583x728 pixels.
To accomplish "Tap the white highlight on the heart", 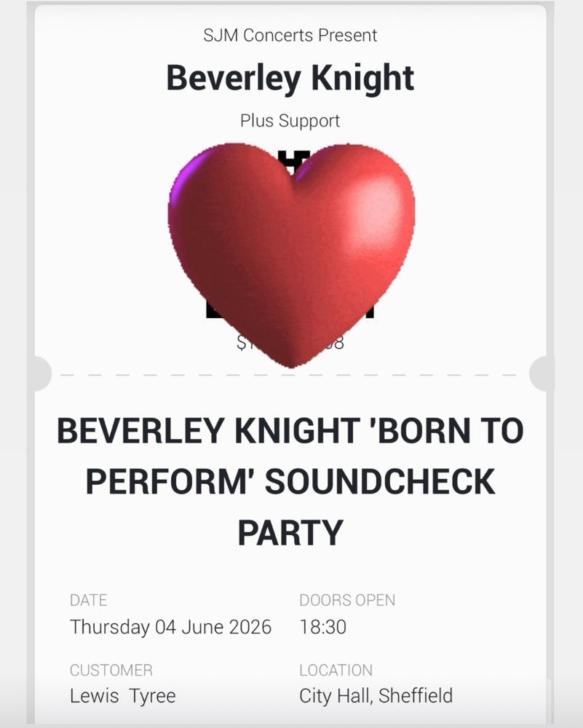I will click(377, 207).
